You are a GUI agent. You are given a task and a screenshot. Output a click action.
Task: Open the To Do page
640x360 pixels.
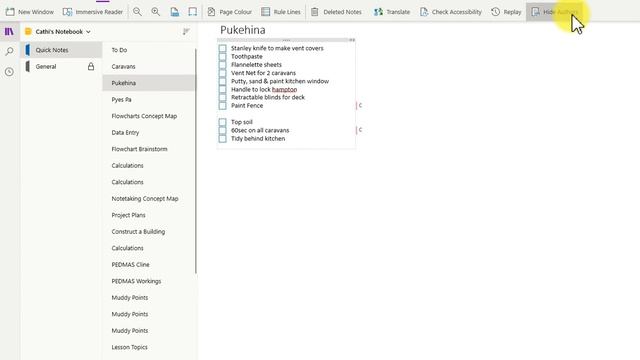[149, 50]
